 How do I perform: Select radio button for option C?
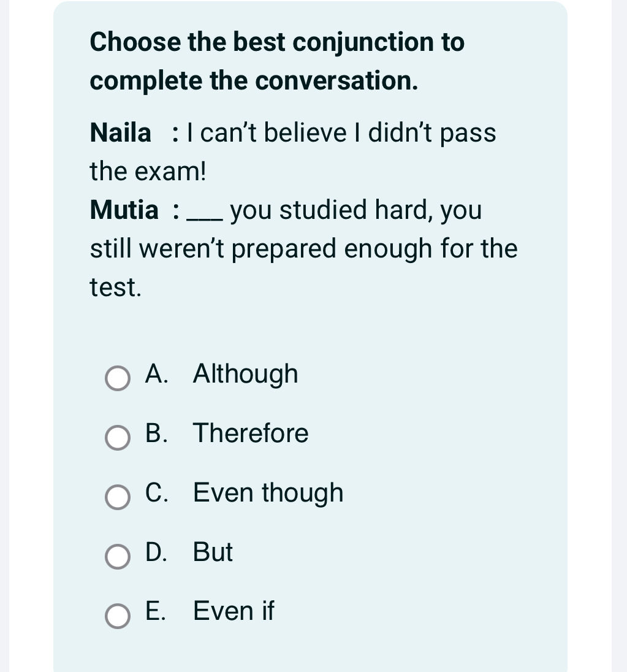[x=117, y=498]
